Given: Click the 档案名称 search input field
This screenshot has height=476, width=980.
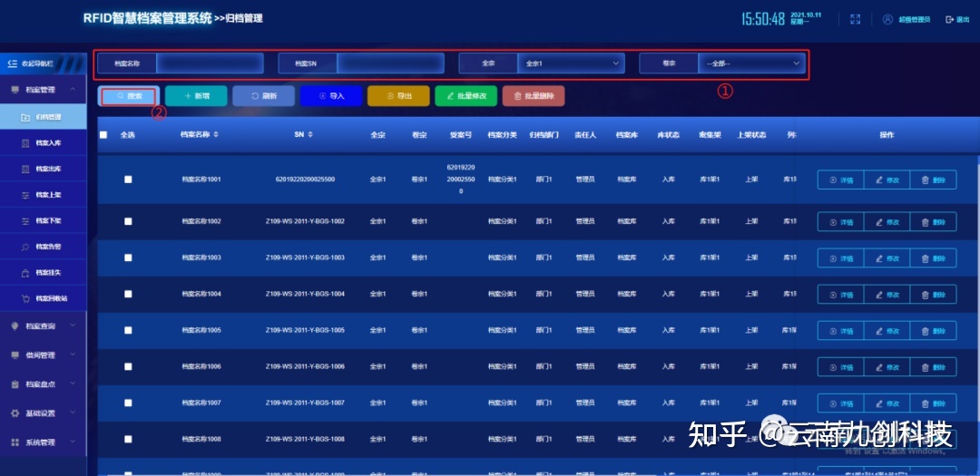Looking at the screenshot, I should pyautogui.click(x=209, y=63).
